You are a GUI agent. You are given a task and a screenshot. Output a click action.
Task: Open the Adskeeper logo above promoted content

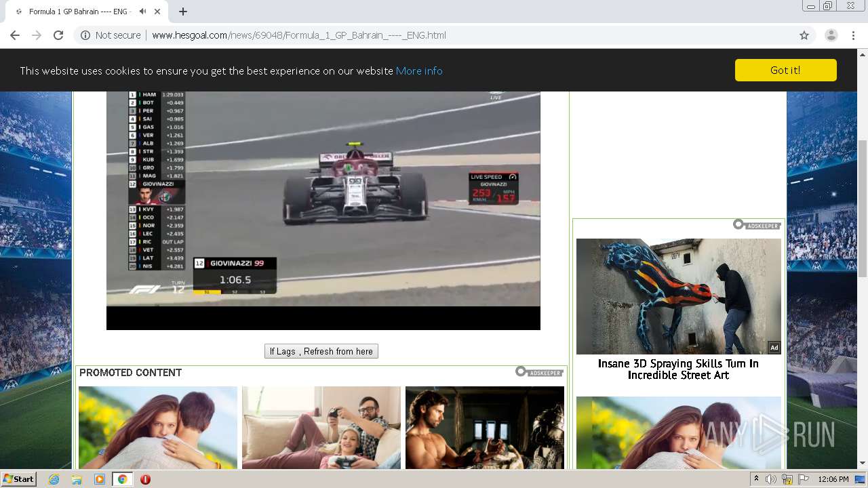tap(540, 371)
